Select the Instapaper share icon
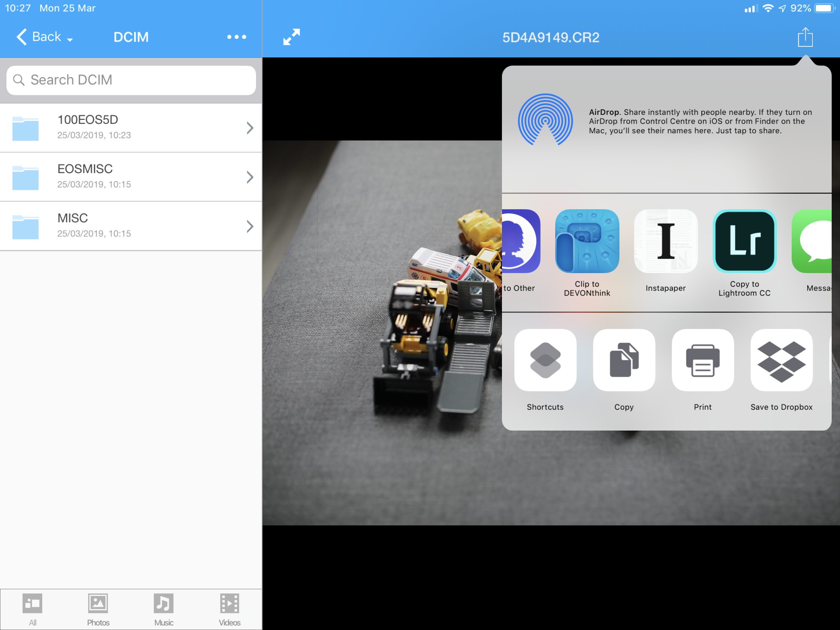Viewport: 840px width, 630px height. point(666,241)
